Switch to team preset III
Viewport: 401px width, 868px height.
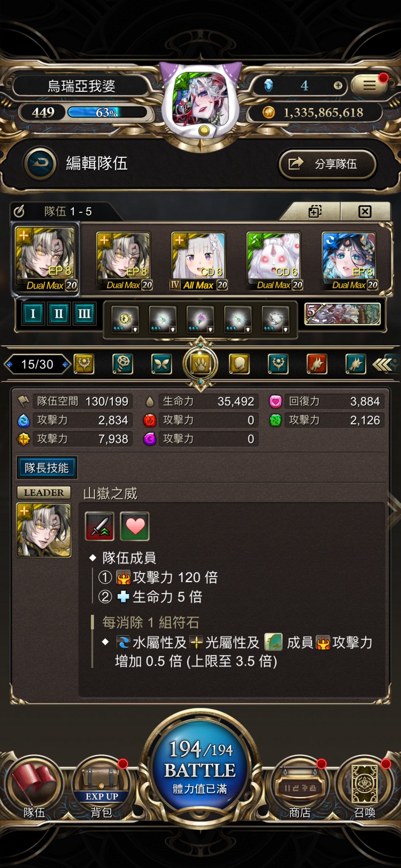click(84, 314)
